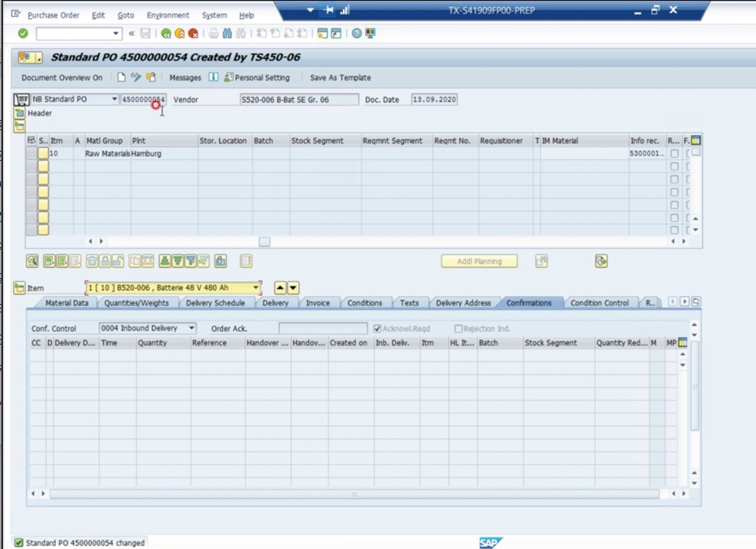Screen dimensions: 756x549
Task: Click the green Back icon
Action: 166,33
